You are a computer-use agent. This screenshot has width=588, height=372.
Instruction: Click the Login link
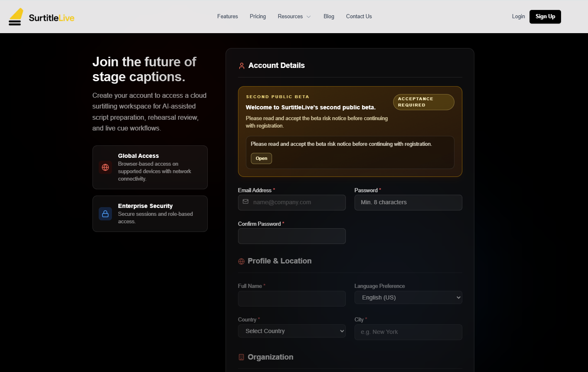coord(518,17)
